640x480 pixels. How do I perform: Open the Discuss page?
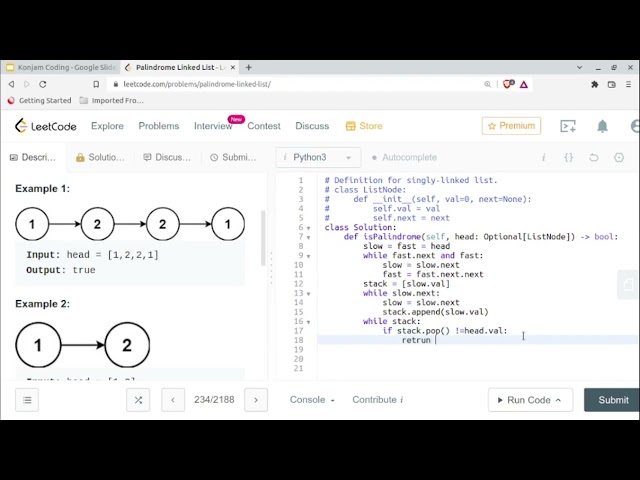click(x=312, y=126)
